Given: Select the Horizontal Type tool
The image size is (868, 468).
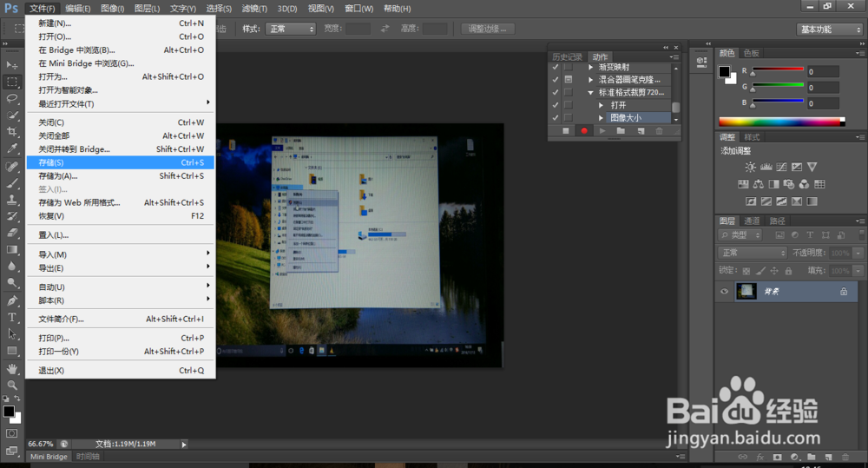Looking at the screenshot, I should [x=11, y=317].
